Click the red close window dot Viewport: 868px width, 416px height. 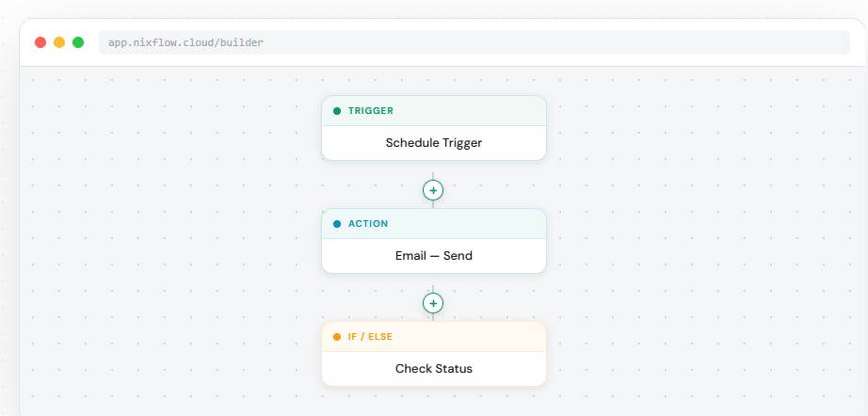point(40,42)
